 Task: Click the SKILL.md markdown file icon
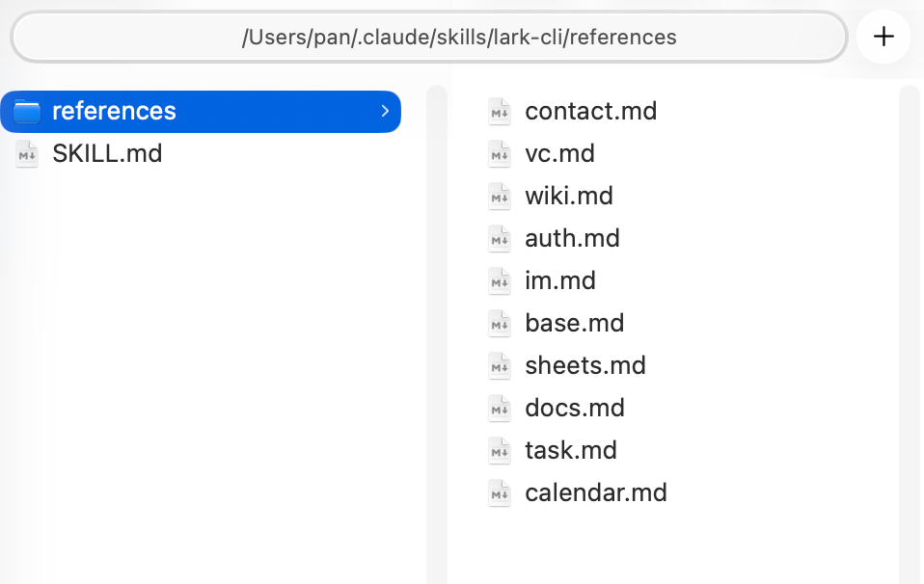point(27,154)
